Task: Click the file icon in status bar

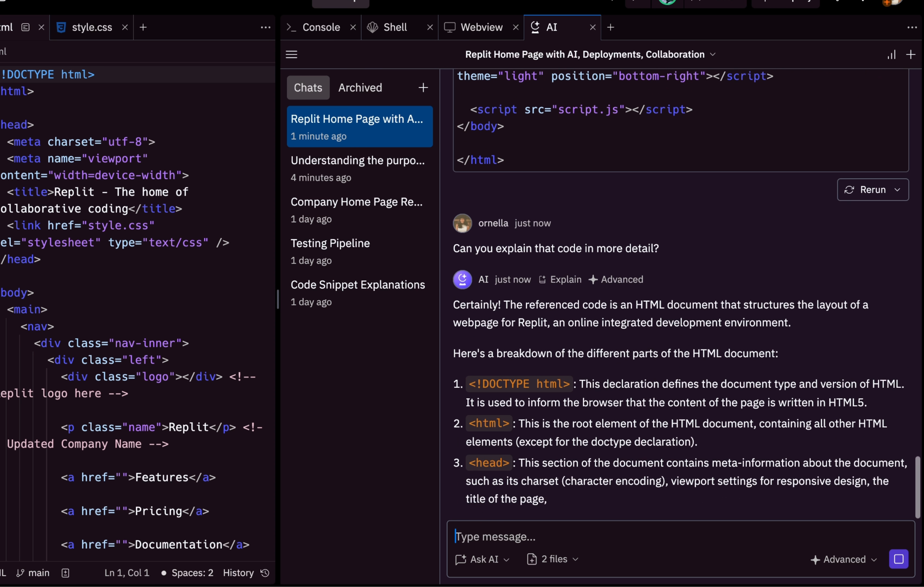Action: point(65,573)
